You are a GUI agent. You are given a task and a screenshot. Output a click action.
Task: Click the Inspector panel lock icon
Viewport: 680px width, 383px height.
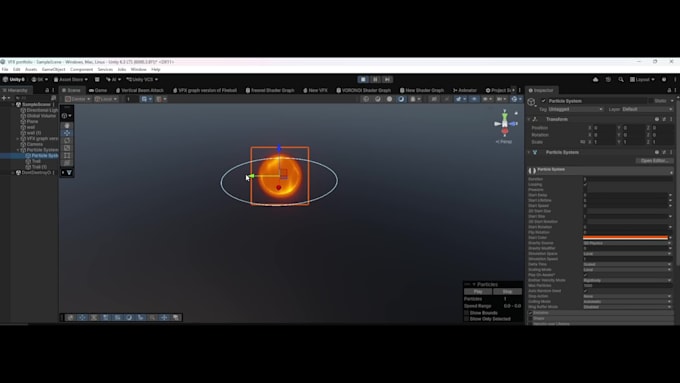(x=669, y=90)
